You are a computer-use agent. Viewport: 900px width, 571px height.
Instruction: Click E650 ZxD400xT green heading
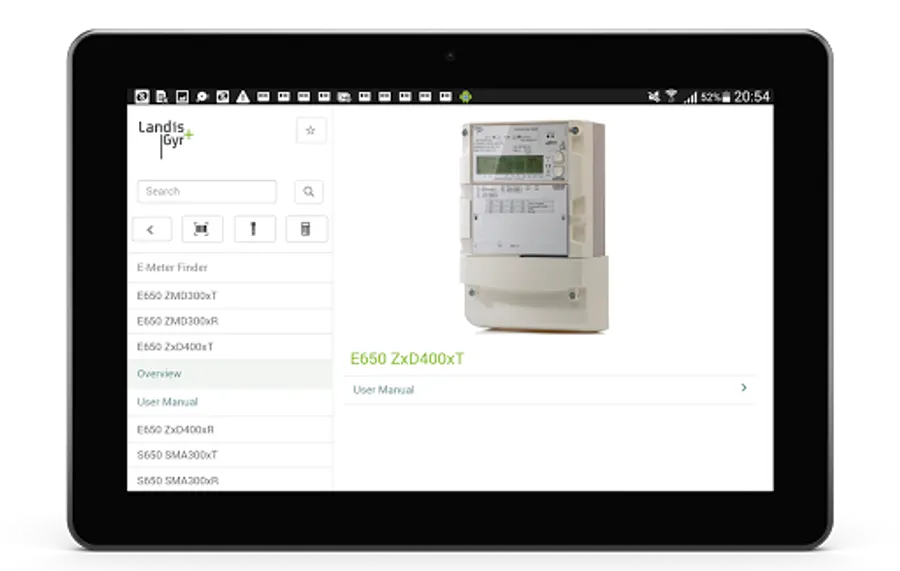pyautogui.click(x=407, y=359)
